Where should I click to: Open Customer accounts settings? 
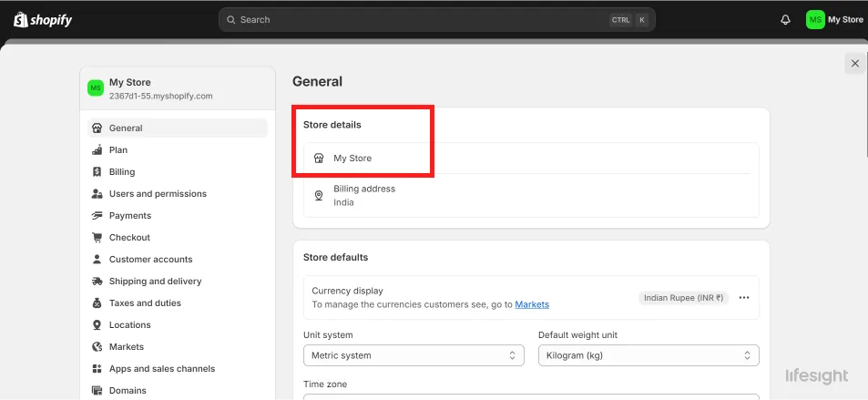(x=177, y=260)
